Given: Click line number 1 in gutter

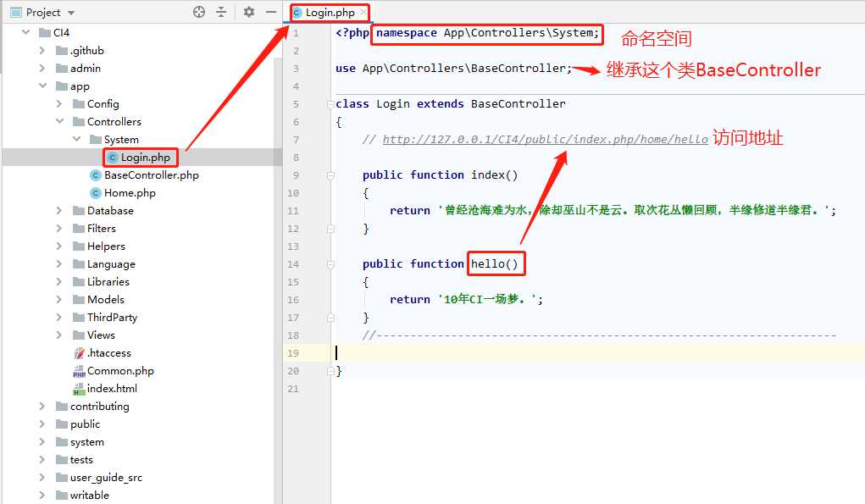Looking at the screenshot, I should pyautogui.click(x=296, y=32).
